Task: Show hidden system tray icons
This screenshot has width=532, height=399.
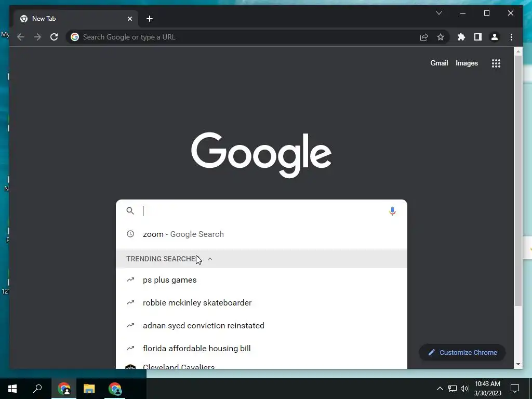Action: click(440, 389)
